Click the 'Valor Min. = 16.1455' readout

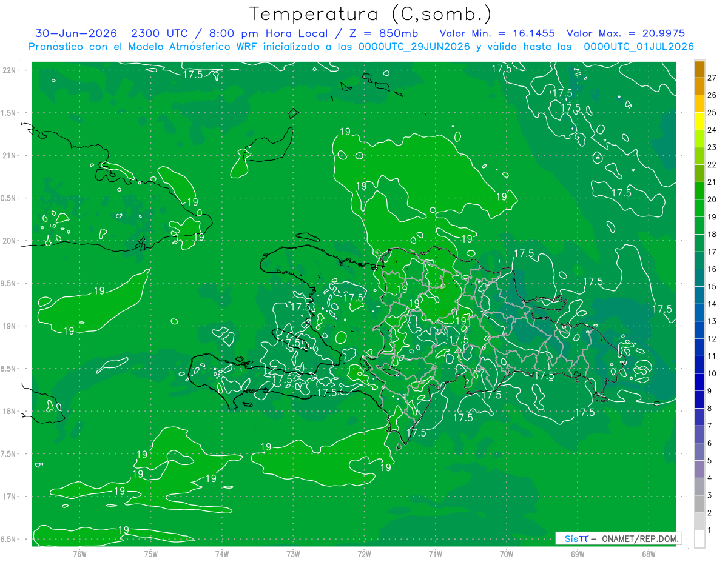pos(497,33)
